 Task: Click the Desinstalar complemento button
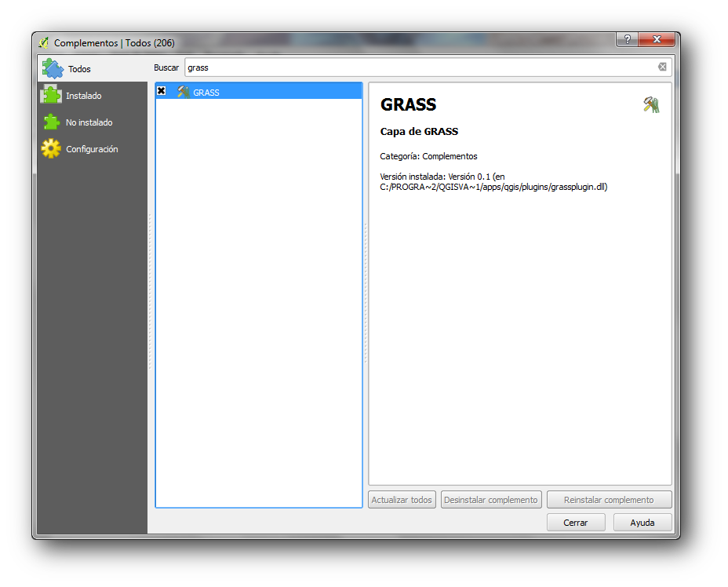coord(491,500)
